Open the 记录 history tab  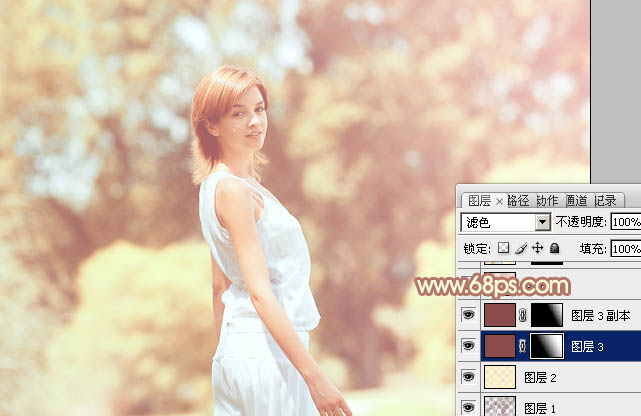tap(605, 201)
